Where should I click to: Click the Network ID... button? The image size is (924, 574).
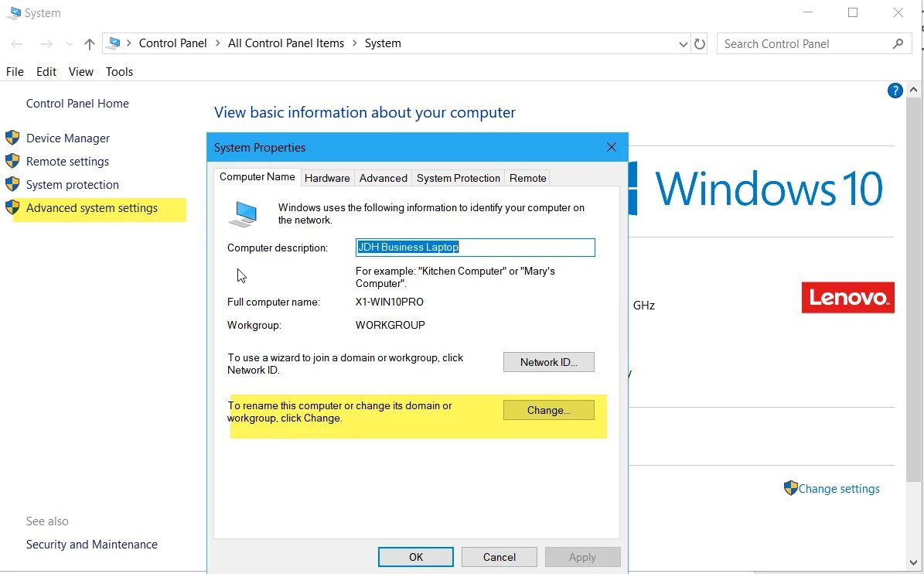click(x=549, y=362)
